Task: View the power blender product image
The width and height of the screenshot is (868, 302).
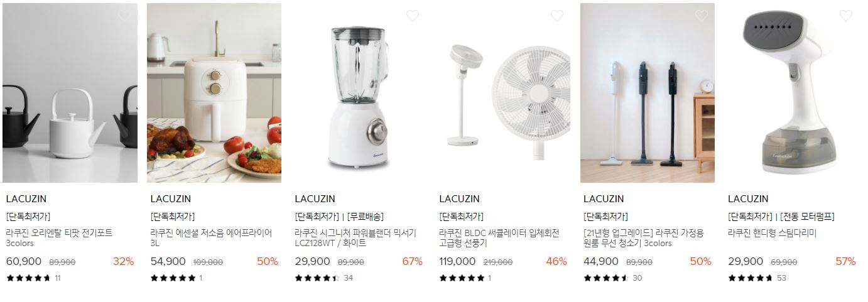Action: click(359, 93)
